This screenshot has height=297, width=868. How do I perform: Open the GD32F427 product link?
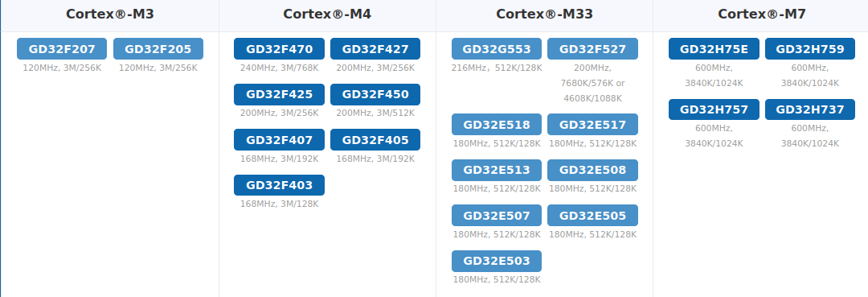375,49
